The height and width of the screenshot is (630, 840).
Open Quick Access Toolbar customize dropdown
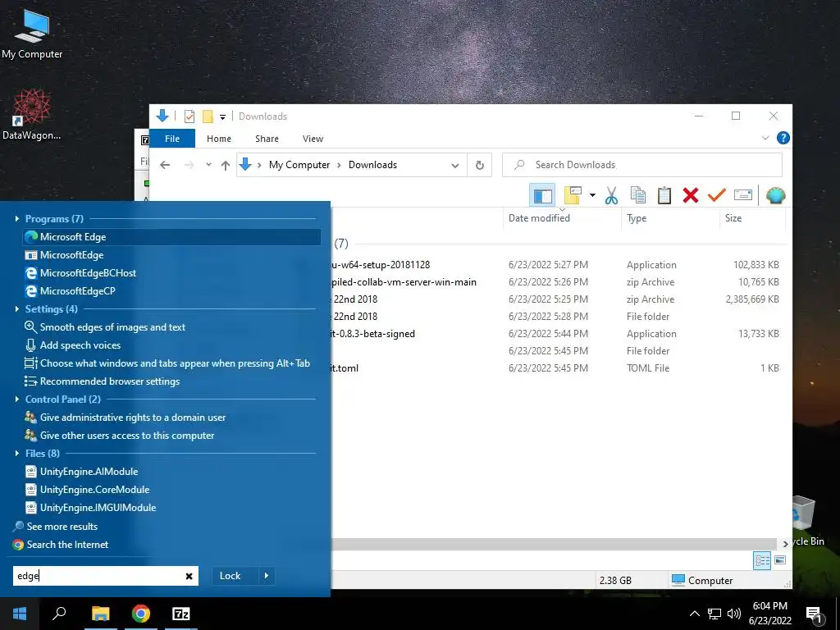pyautogui.click(x=222, y=116)
